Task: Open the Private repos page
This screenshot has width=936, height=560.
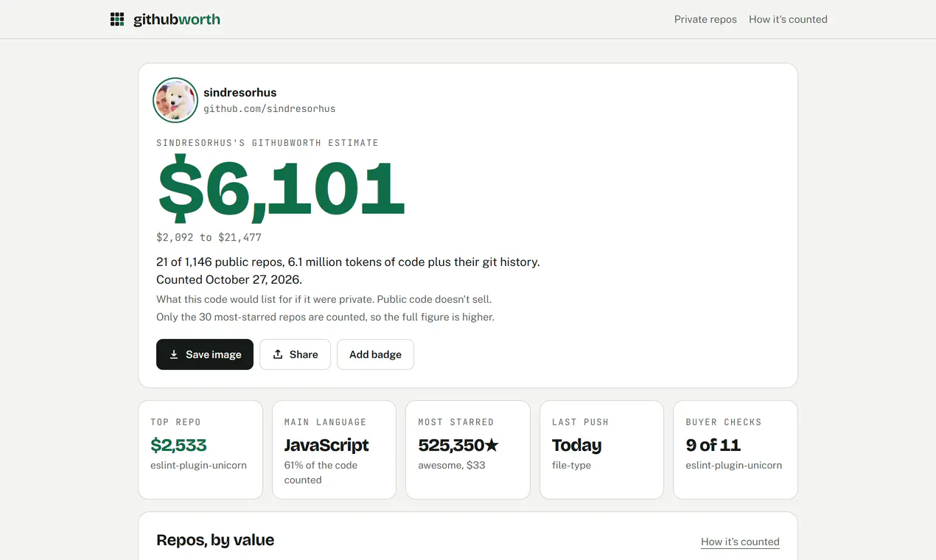Action: click(x=705, y=19)
